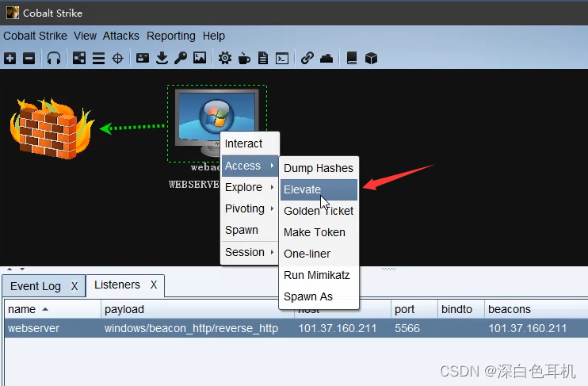Select Golden Ticket in Access submenu
Image resolution: width=588 pixels, height=386 pixels.
[x=319, y=211]
